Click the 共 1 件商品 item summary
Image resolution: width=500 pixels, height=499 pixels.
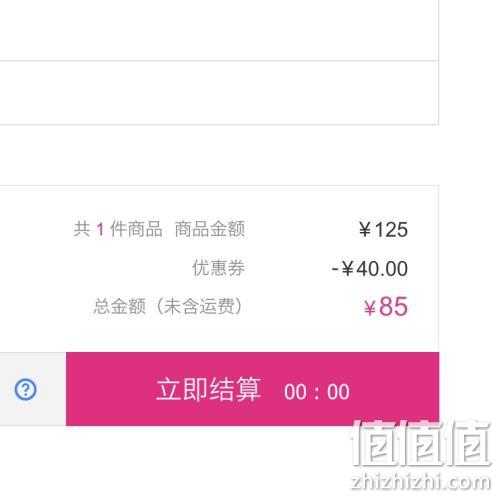point(118,229)
